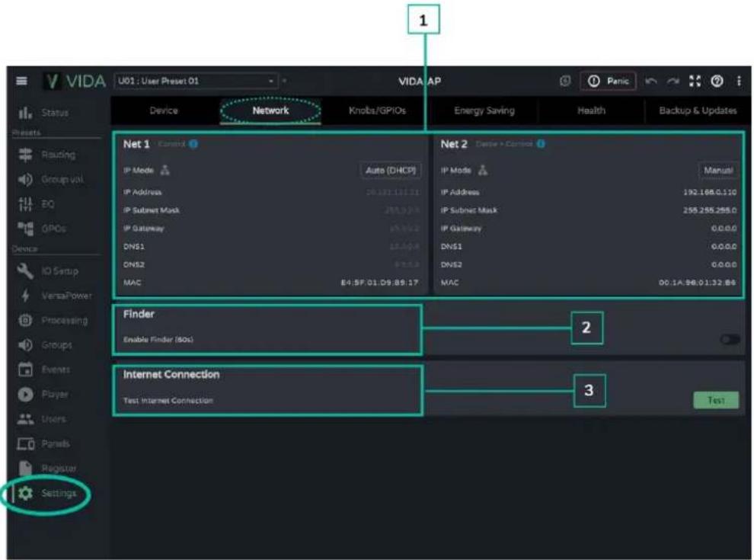754x560 pixels.
Task: Click Net 2 Subnet Mask field 255.255.255.0
Action: [x=710, y=210]
